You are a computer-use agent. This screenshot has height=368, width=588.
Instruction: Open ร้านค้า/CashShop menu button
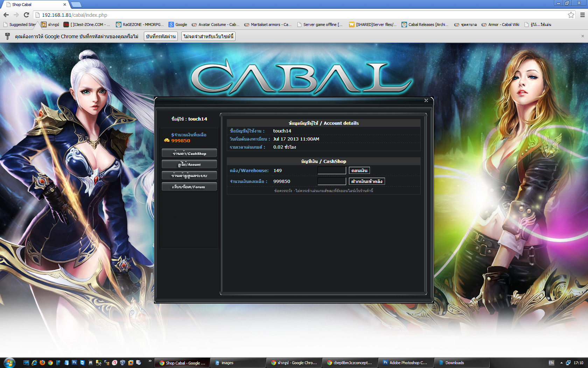coord(189,153)
